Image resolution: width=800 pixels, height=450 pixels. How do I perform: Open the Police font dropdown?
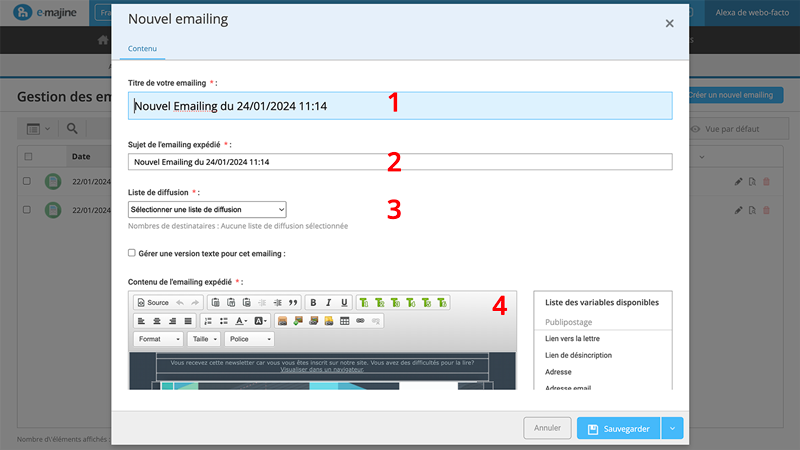[x=249, y=339]
